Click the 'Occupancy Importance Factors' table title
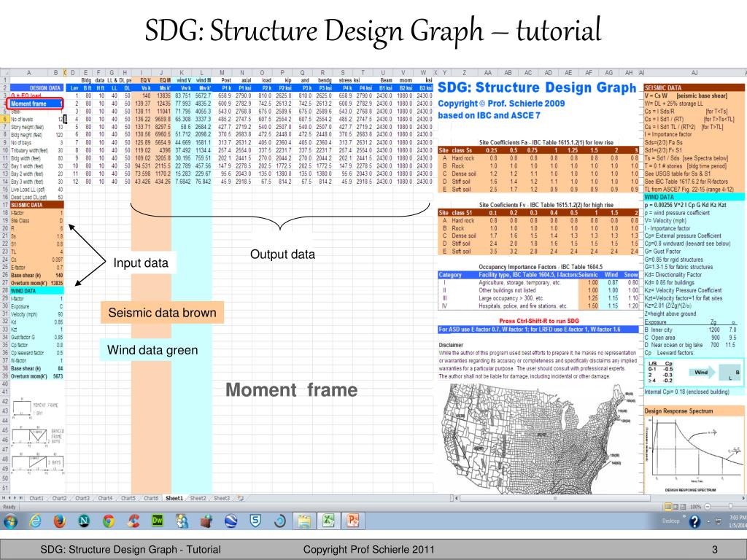This screenshot has height=560, width=747. 541,267
